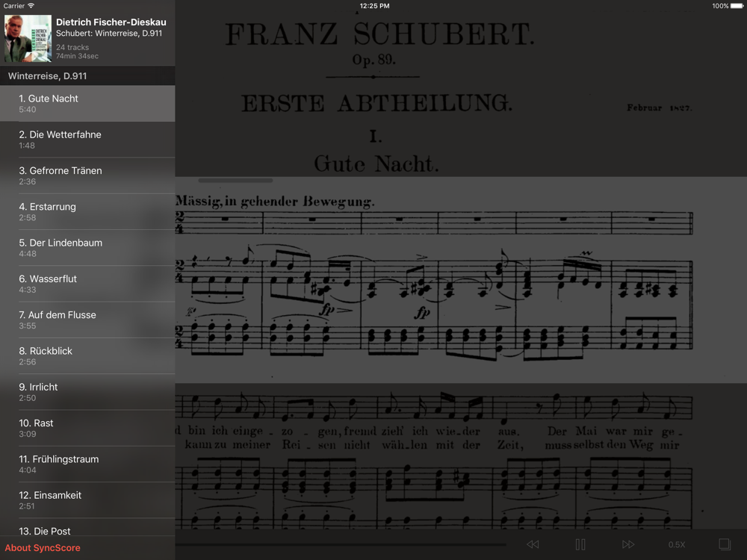Tap the rewind playback icon
Screen dimensions: 747x560
pos(533,544)
